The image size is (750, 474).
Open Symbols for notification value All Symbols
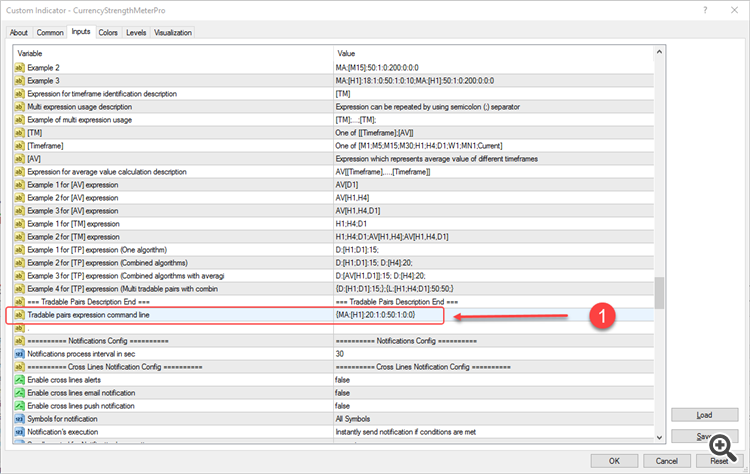click(x=353, y=419)
